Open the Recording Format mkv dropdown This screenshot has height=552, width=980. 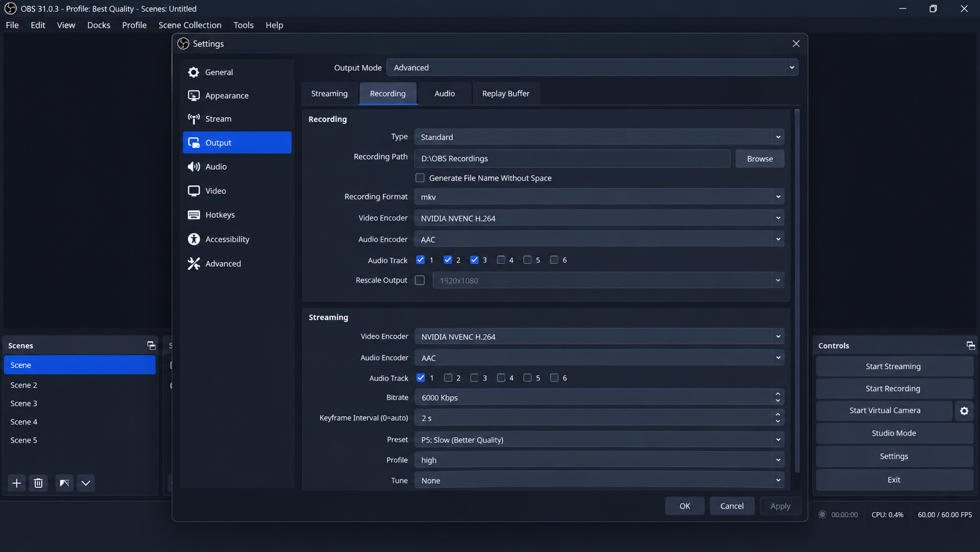tap(599, 197)
